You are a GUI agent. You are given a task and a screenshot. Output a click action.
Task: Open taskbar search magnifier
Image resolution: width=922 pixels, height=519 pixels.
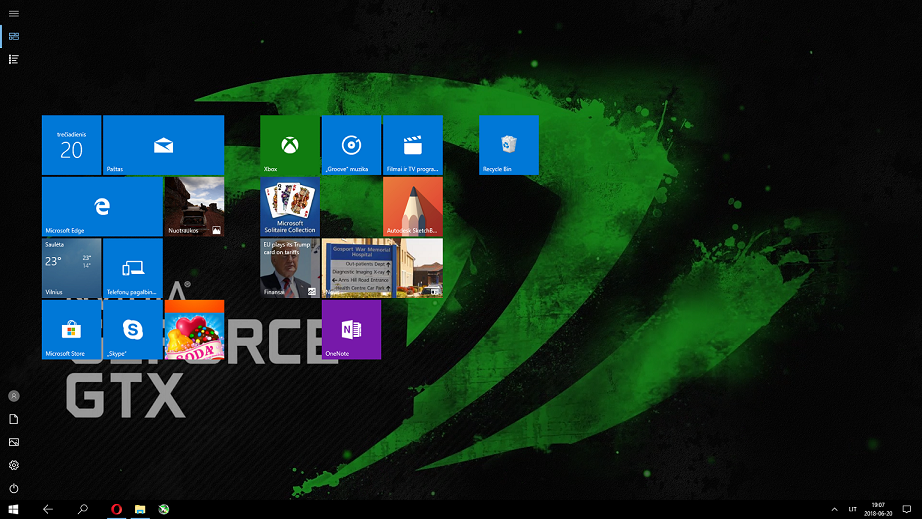click(x=83, y=510)
